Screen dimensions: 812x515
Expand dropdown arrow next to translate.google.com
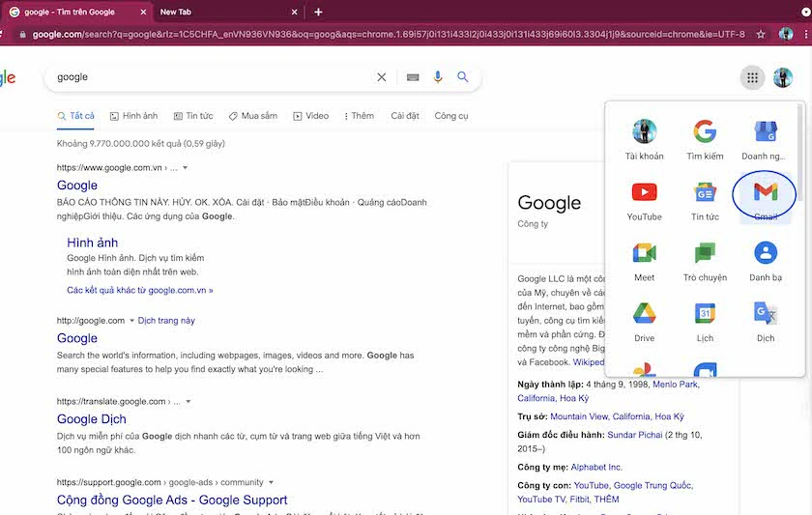point(188,402)
